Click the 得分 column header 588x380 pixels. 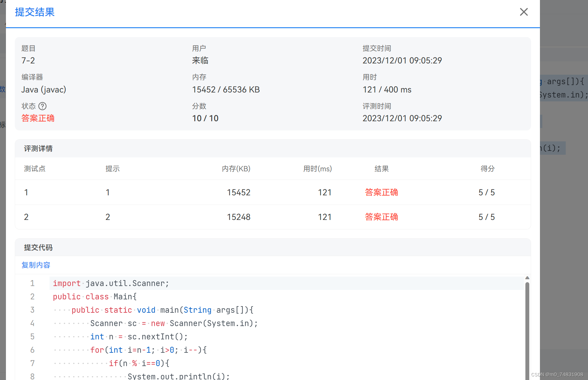click(487, 169)
